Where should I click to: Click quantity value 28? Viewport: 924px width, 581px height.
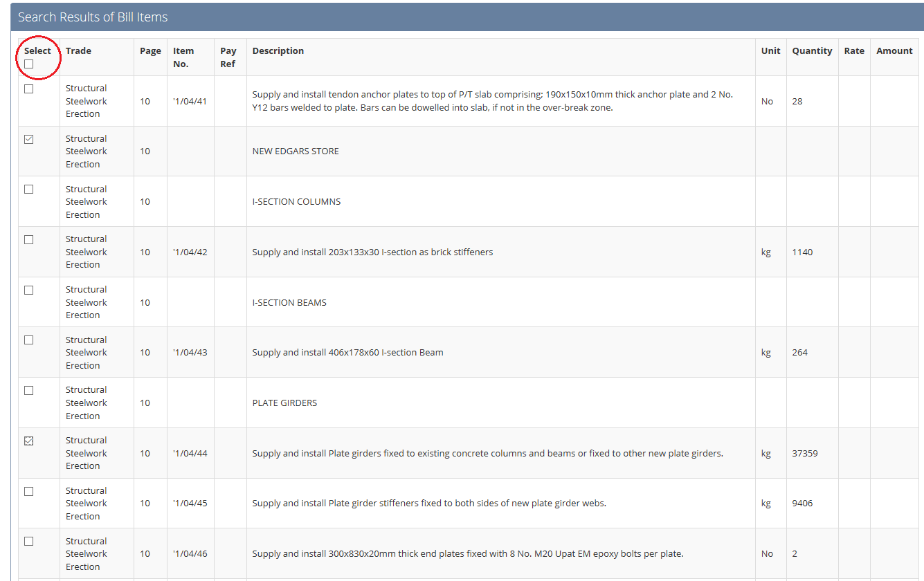[x=797, y=101]
